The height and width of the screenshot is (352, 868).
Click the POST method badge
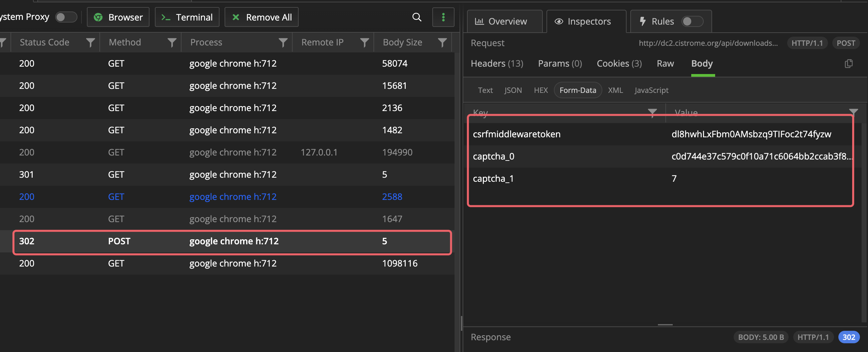point(846,43)
